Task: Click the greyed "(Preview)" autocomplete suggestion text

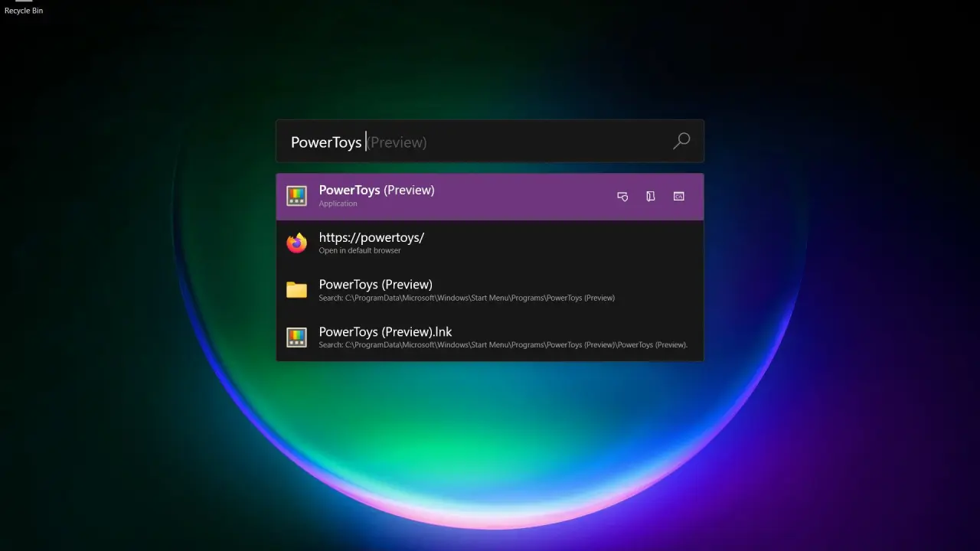Action: click(x=397, y=142)
